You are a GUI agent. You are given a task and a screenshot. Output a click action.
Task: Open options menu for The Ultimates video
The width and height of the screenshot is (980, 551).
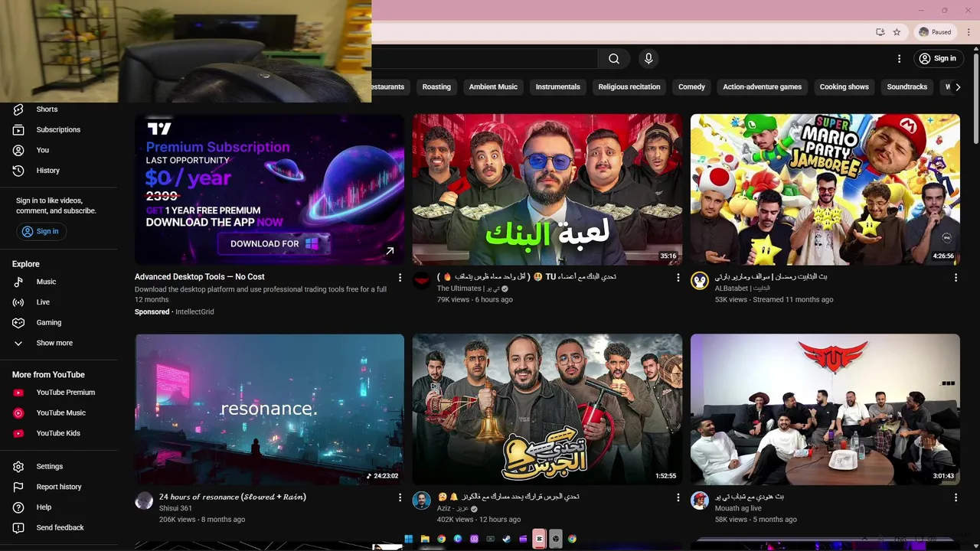coord(678,278)
